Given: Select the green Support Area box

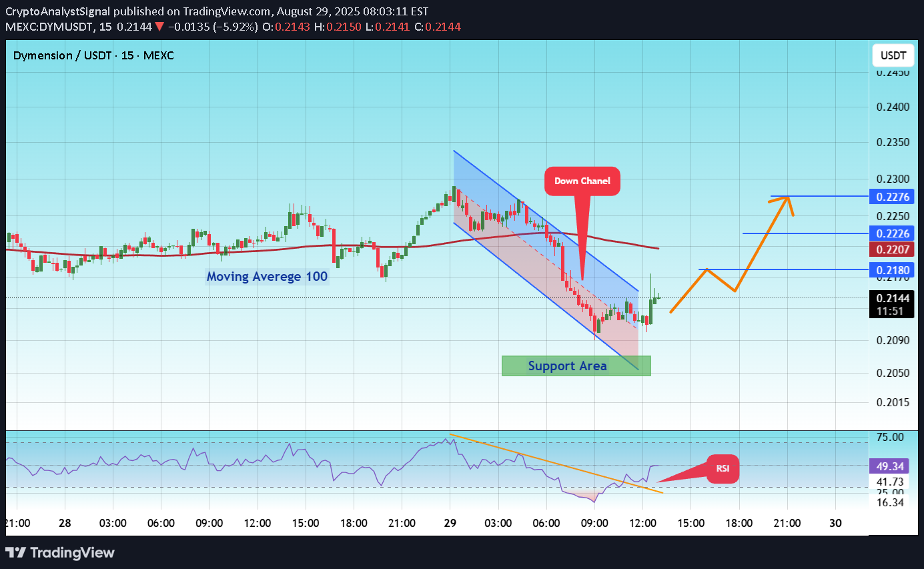Looking at the screenshot, I should pos(576,366).
